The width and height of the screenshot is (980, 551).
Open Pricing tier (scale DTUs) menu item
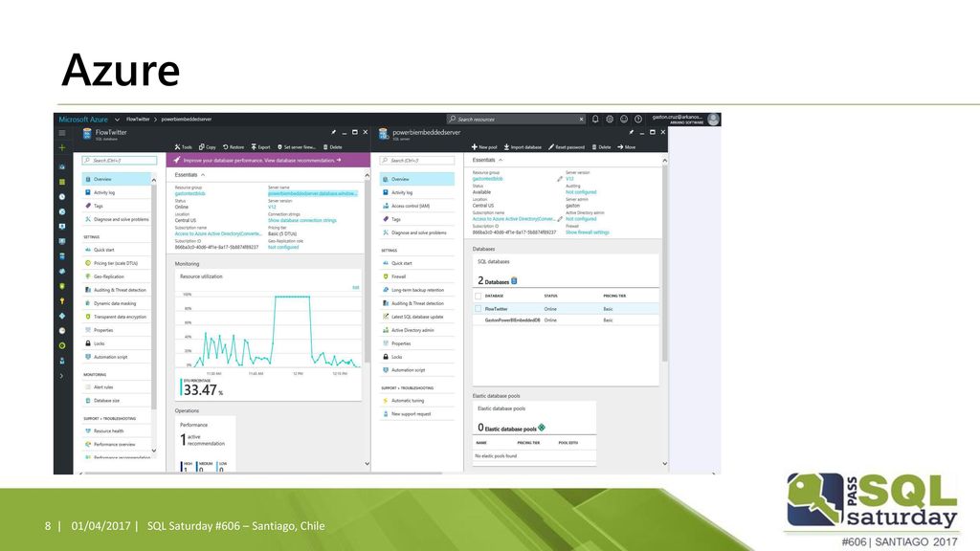click(x=116, y=263)
